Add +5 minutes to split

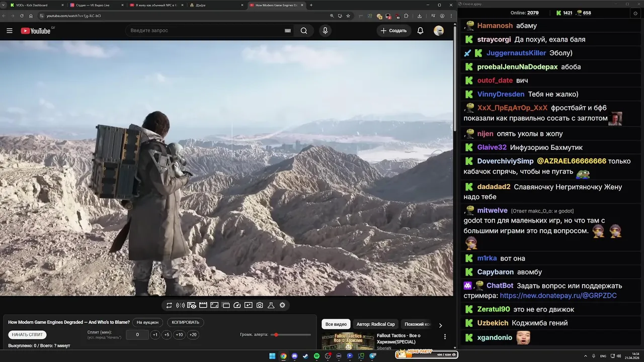[x=167, y=335]
